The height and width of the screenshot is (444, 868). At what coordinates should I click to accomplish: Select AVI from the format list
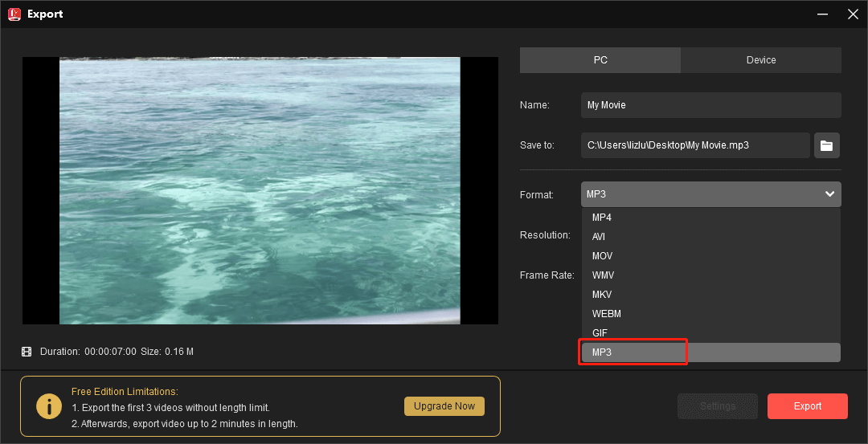[710, 237]
